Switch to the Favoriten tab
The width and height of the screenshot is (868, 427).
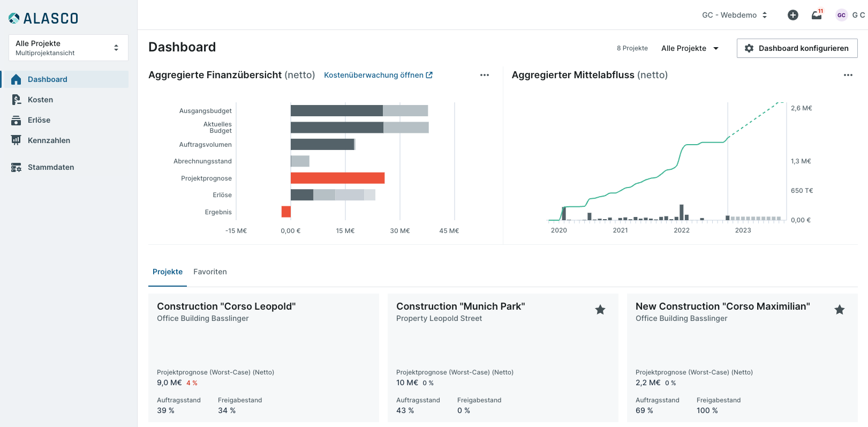(210, 272)
